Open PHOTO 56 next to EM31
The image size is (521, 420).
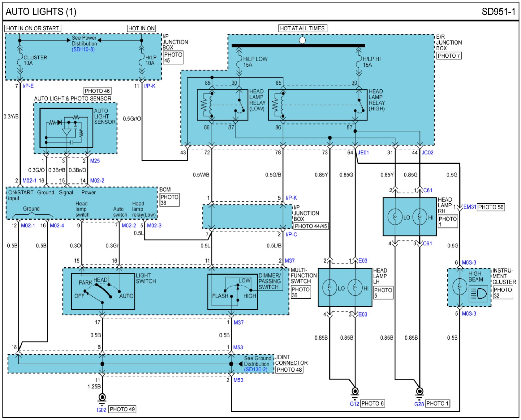[x=491, y=207]
